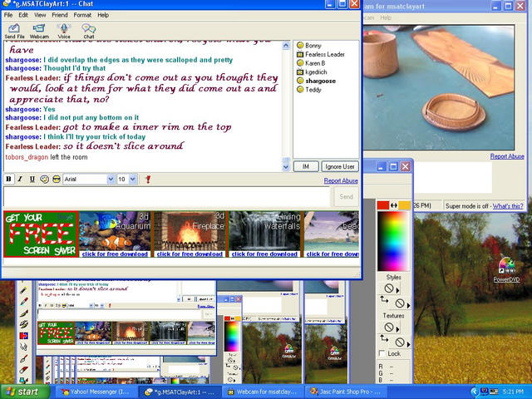Click Fireplace free download link
The width and height of the screenshot is (532, 399).
[190, 254]
